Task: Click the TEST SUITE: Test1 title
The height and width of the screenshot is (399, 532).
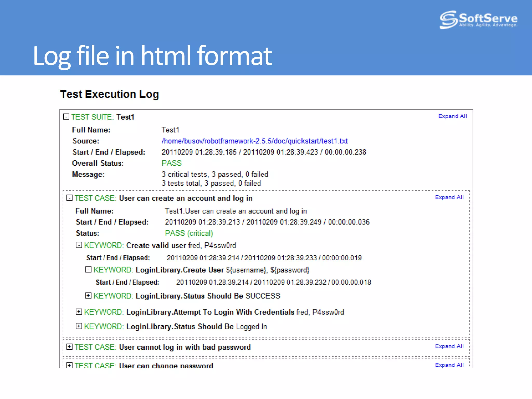Action: [103, 117]
